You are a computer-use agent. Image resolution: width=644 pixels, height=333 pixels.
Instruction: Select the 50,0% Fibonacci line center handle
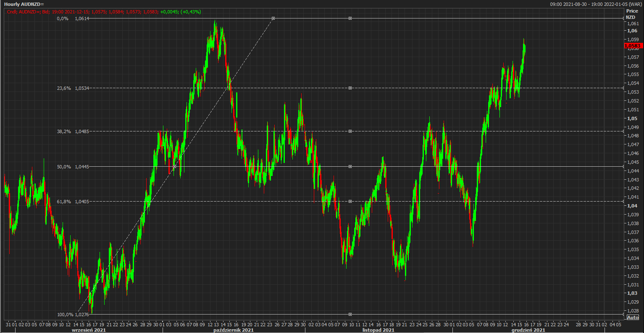[x=350, y=167]
